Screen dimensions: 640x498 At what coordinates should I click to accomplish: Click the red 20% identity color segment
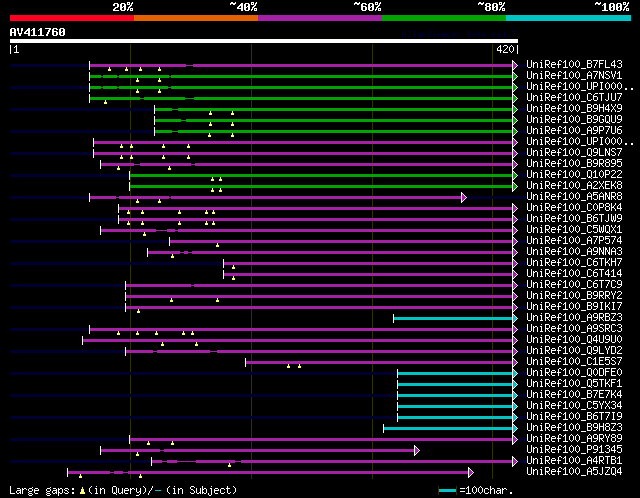coord(72,18)
